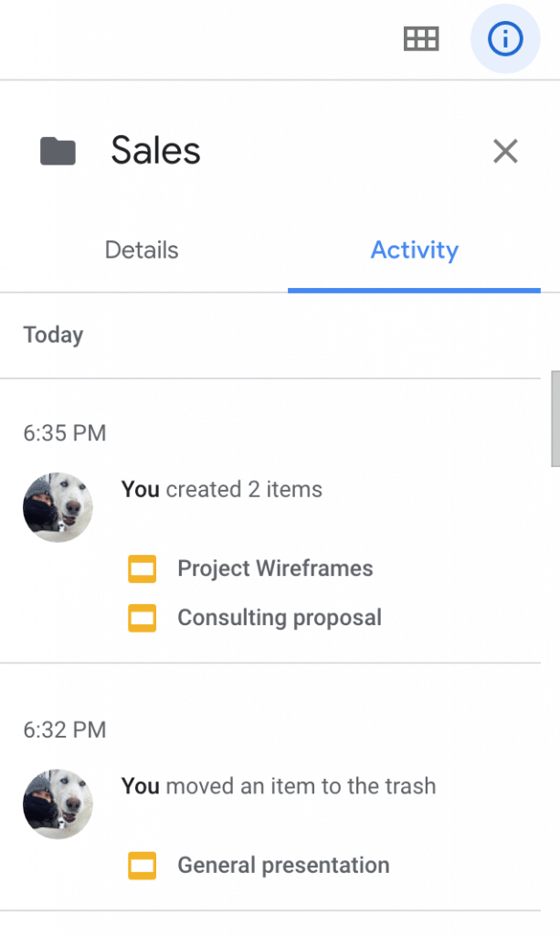
Task: Switch to grid view layout
Action: [421, 38]
